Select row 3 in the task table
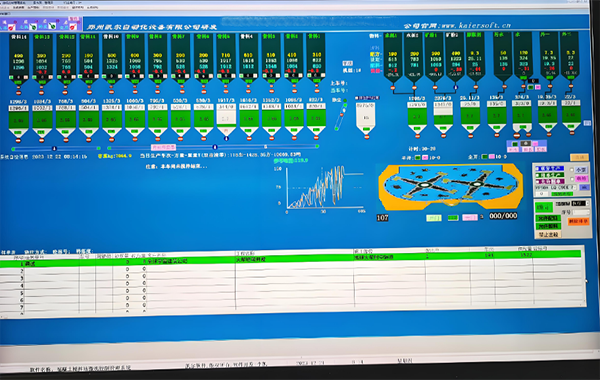 tap(291, 275)
